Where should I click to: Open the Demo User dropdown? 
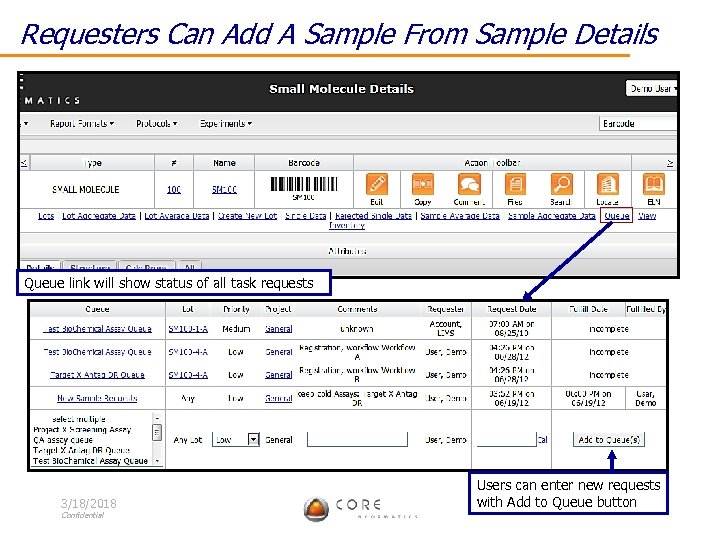coord(651,88)
